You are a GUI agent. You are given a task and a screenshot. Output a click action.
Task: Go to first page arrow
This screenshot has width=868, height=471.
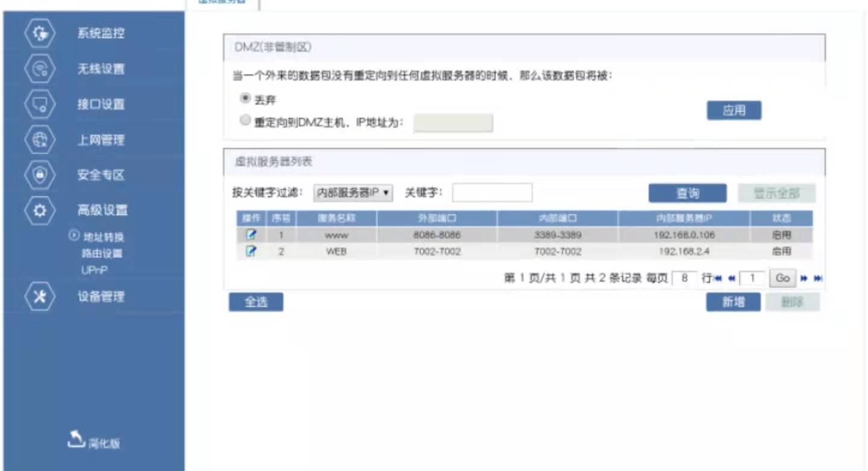tap(718, 278)
